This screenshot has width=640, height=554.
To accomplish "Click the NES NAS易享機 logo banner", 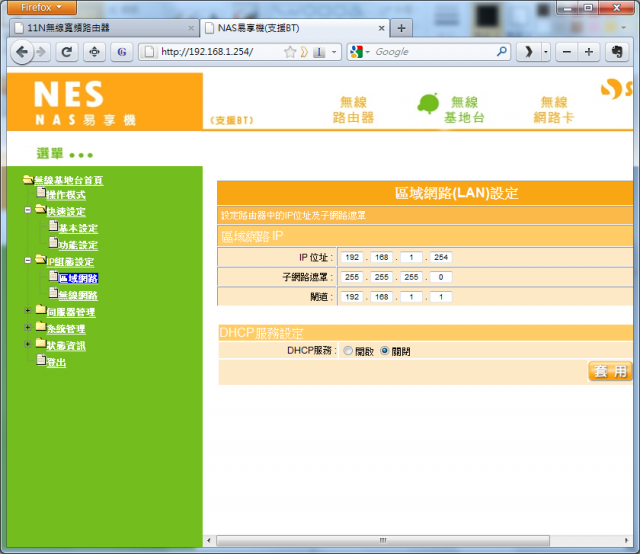I will [x=105, y=102].
